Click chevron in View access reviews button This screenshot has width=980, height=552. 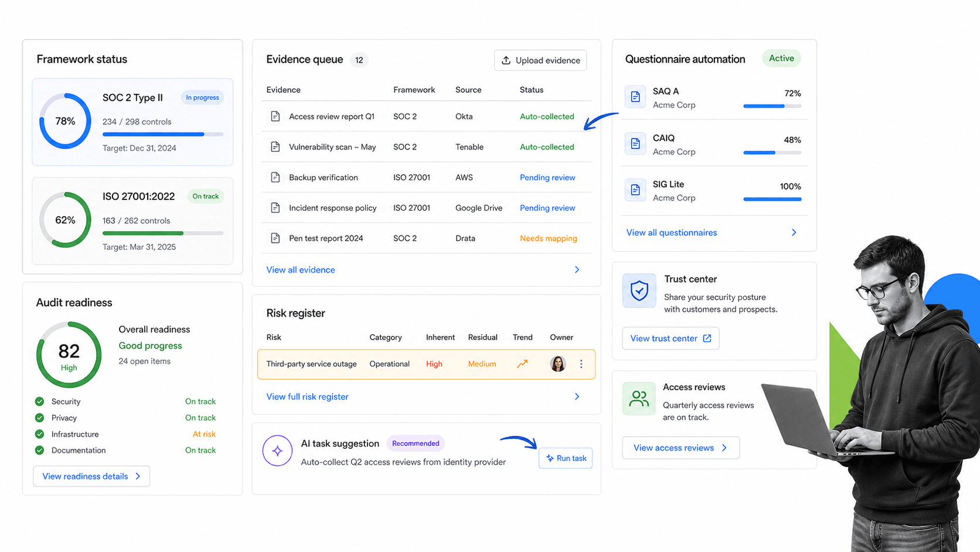click(724, 448)
